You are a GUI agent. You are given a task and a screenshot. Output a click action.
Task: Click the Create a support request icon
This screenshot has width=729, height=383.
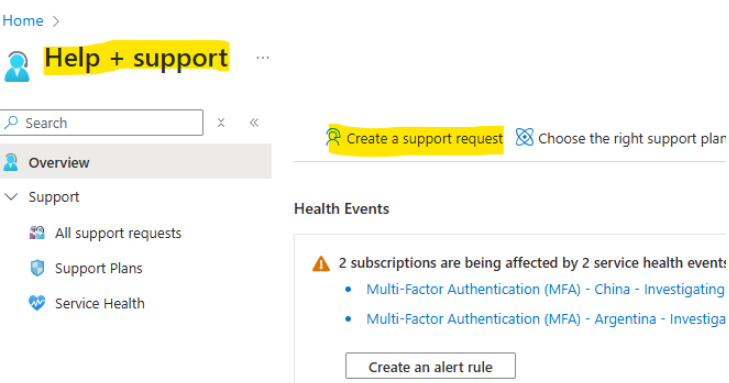[333, 138]
